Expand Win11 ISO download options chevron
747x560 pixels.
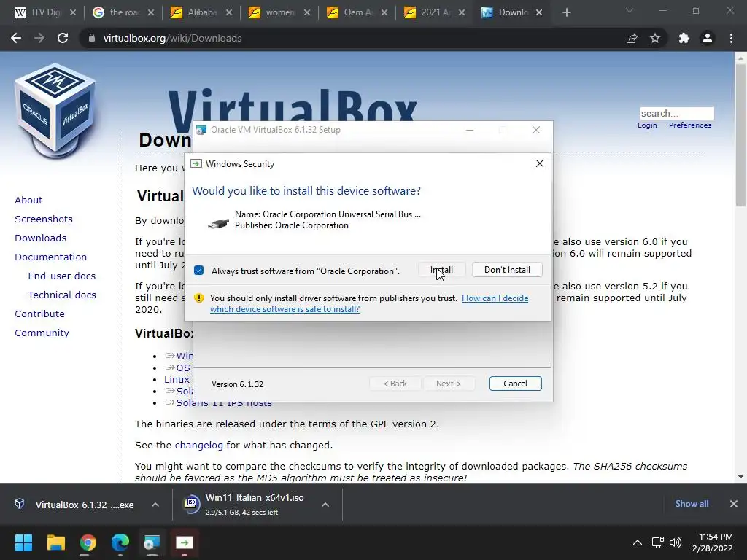click(x=325, y=505)
